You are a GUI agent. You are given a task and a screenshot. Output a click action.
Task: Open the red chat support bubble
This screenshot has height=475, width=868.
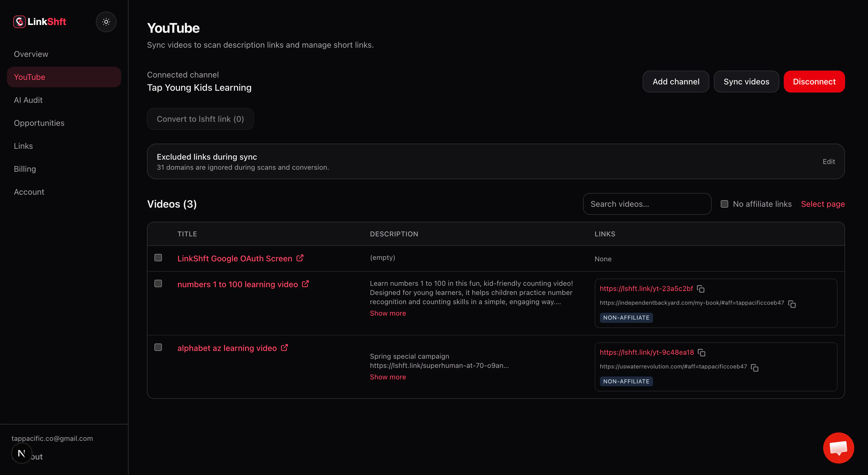click(x=838, y=448)
